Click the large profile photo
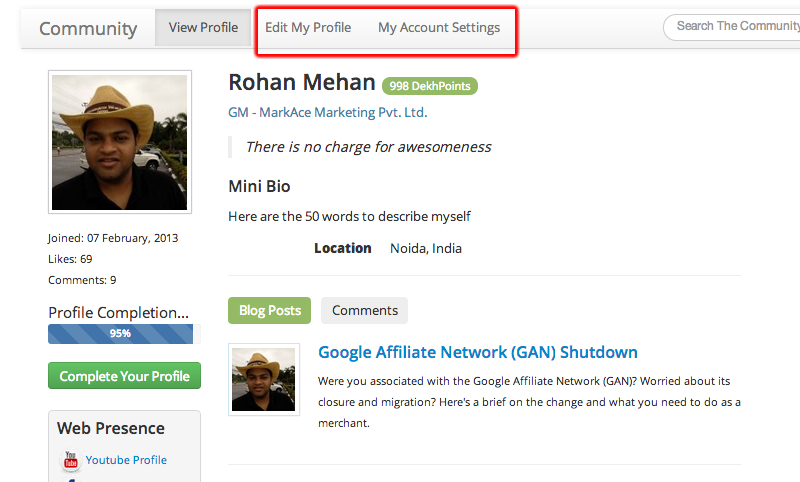The height and width of the screenshot is (482, 800). pyautogui.click(x=120, y=142)
